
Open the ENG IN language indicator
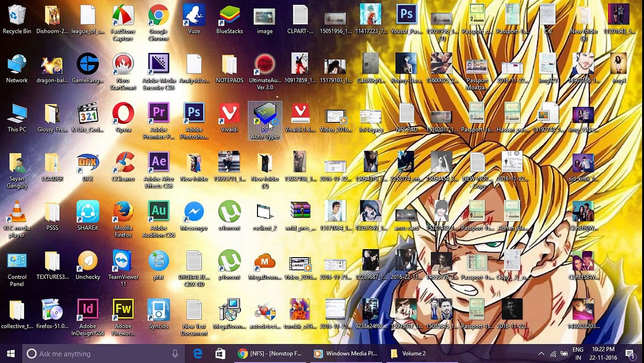578,353
